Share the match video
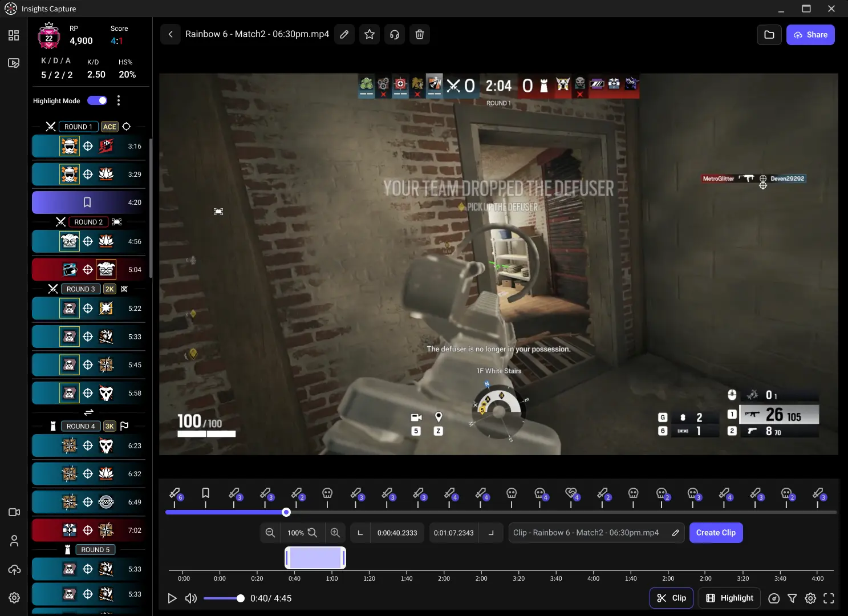 pyautogui.click(x=810, y=35)
